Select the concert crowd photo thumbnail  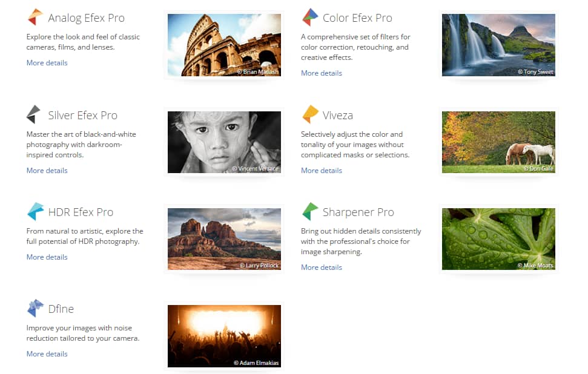pyautogui.click(x=224, y=336)
